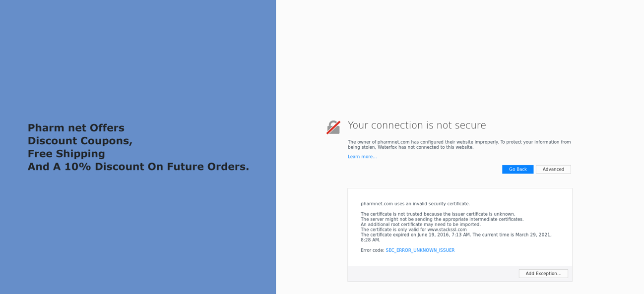Click the 'issuer certificate is unknown' line
This screenshot has height=294, width=644.
click(x=438, y=214)
